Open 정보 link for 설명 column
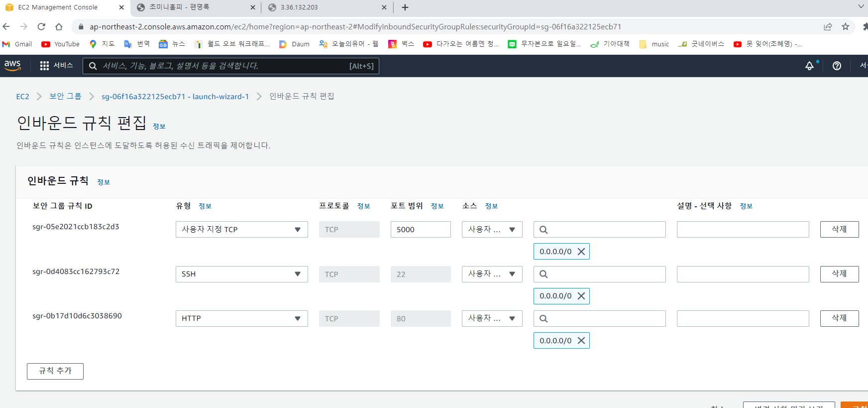868x408 pixels. [746, 206]
